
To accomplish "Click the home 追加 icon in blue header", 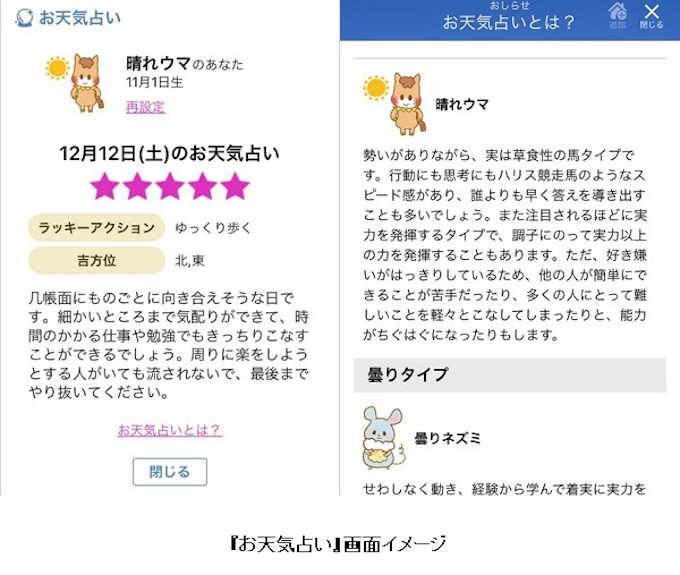I will click(x=617, y=15).
